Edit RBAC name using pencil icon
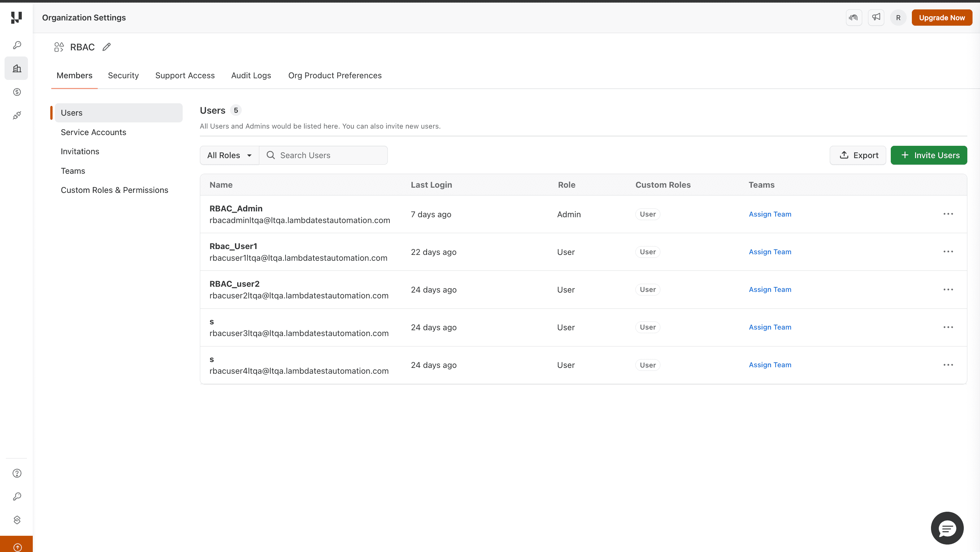The width and height of the screenshot is (980, 552). (106, 47)
